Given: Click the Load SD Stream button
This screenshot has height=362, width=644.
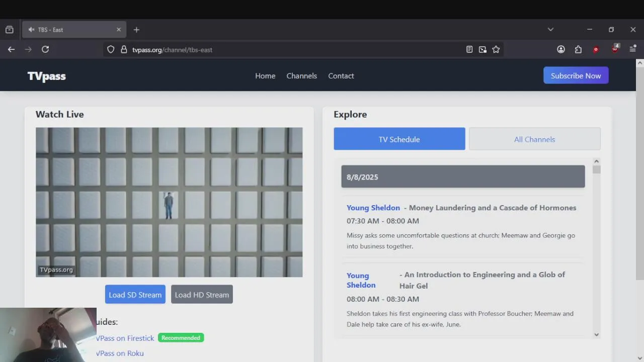Looking at the screenshot, I should pos(135,295).
